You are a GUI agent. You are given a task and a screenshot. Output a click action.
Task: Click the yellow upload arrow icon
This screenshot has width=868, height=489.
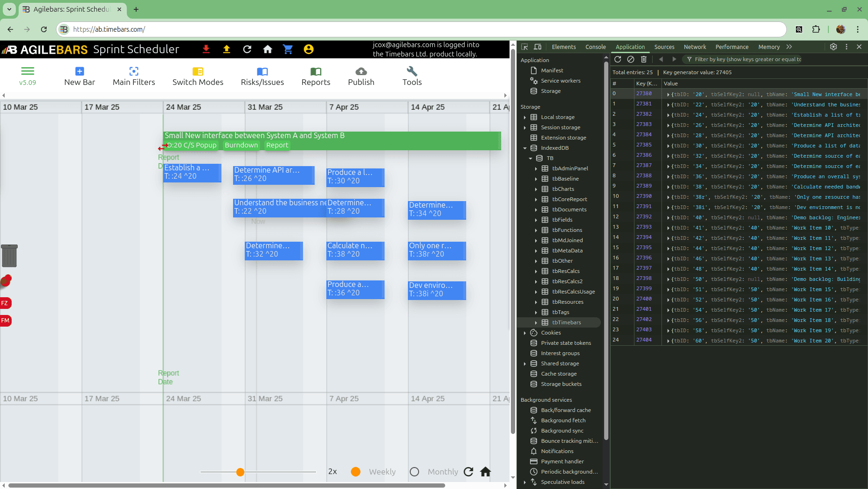pos(227,49)
